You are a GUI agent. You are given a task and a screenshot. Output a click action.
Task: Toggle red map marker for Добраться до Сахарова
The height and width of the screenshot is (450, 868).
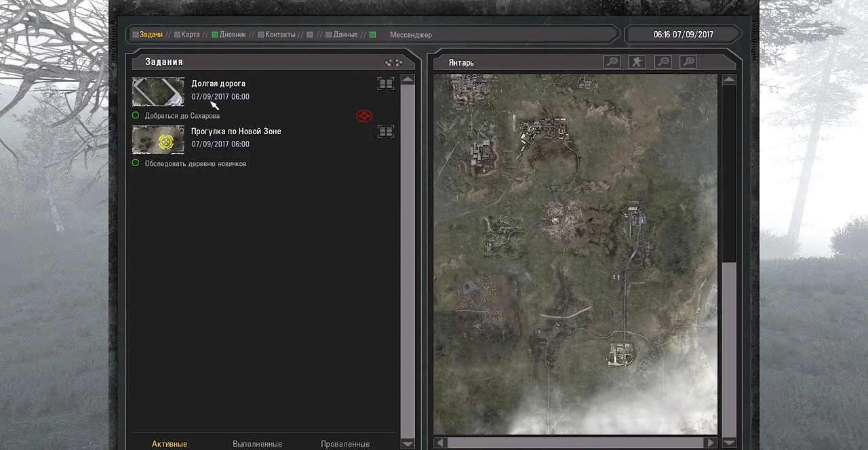tap(364, 116)
